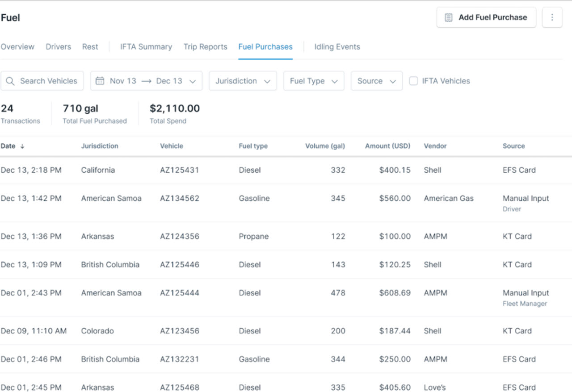The height and width of the screenshot is (392, 572).
Task: Sort by the Amount (USD) column header
Action: click(x=387, y=146)
